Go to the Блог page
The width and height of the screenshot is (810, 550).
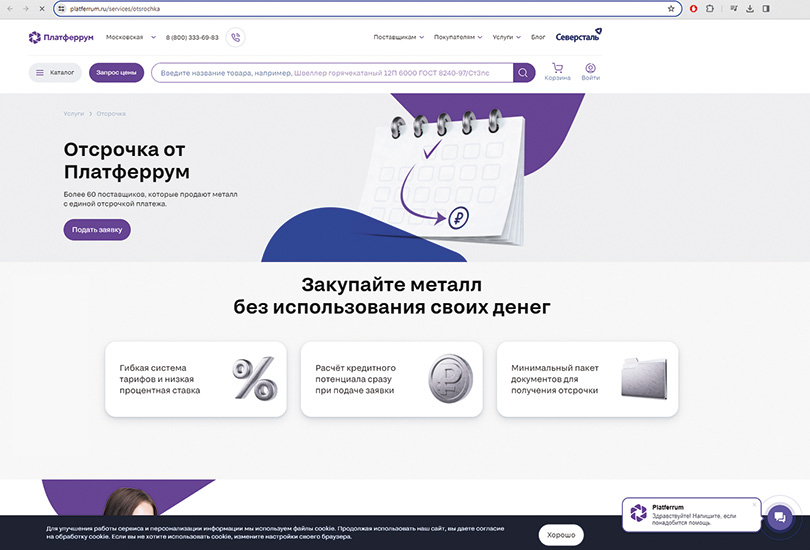point(538,37)
